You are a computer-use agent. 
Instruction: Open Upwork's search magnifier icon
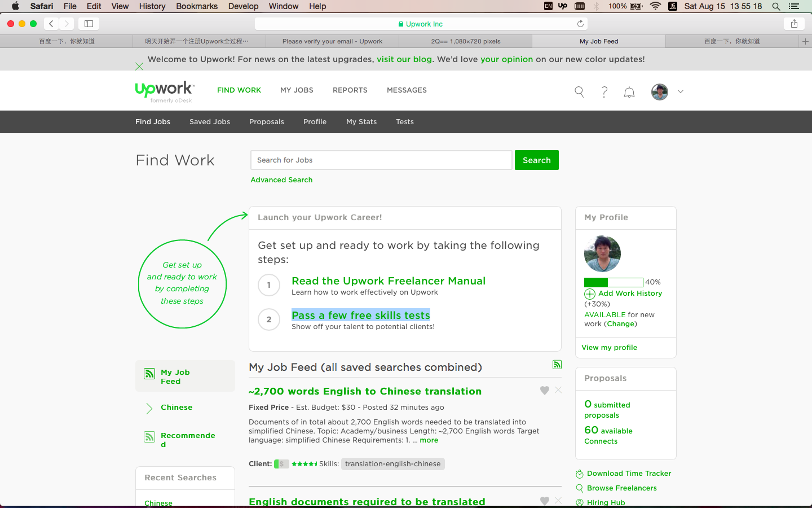tap(579, 91)
